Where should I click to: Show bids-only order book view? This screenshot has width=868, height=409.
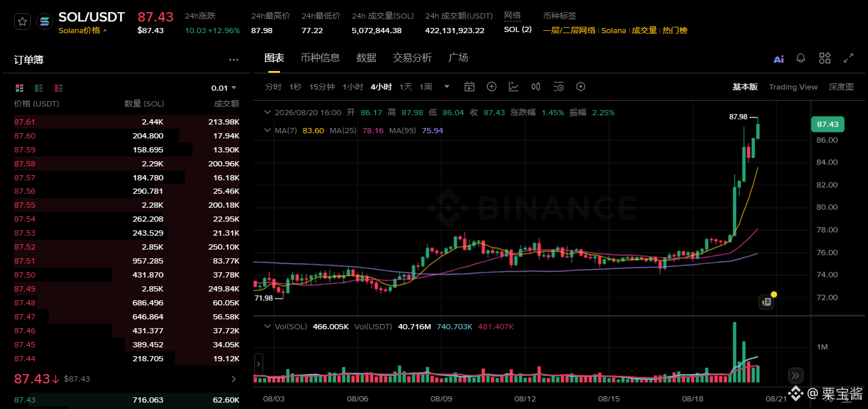coord(39,88)
